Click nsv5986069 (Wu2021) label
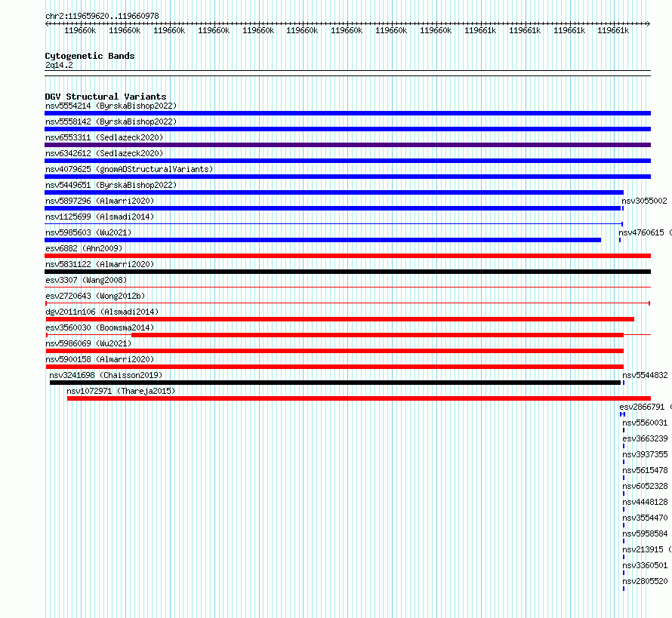 [88, 343]
